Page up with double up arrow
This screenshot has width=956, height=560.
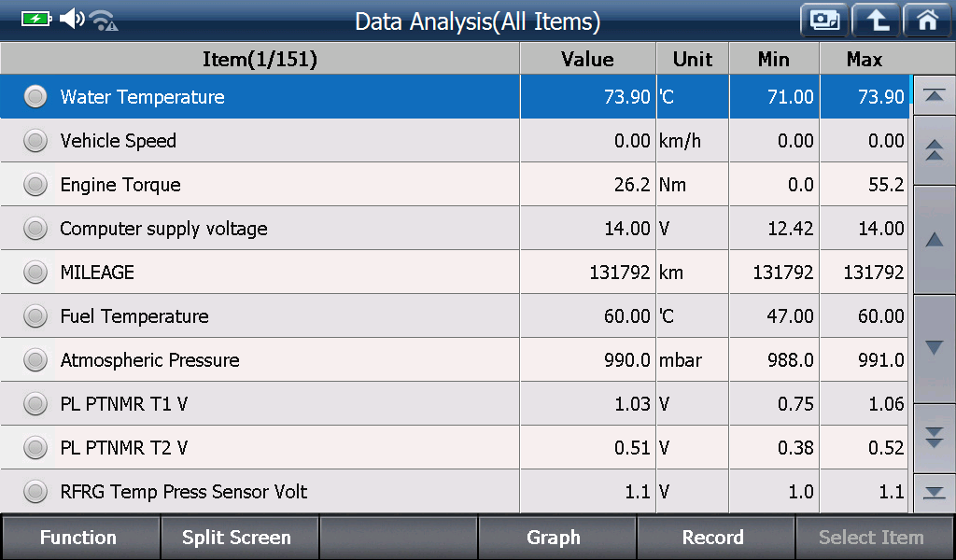coord(934,150)
